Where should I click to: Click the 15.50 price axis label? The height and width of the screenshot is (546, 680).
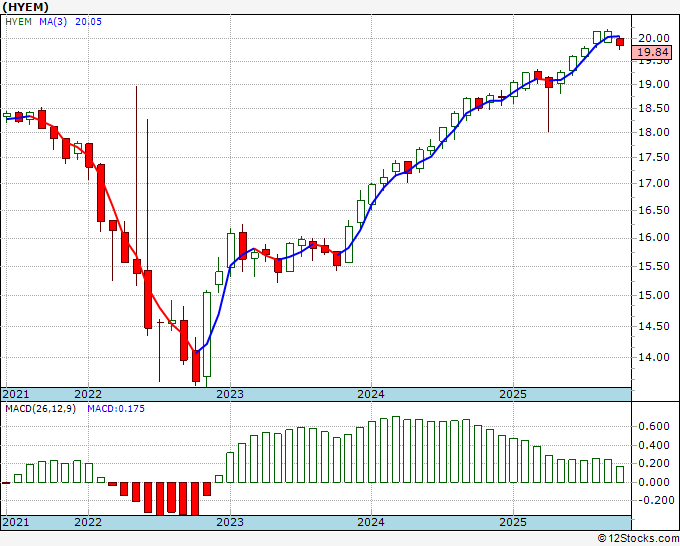coord(654,266)
